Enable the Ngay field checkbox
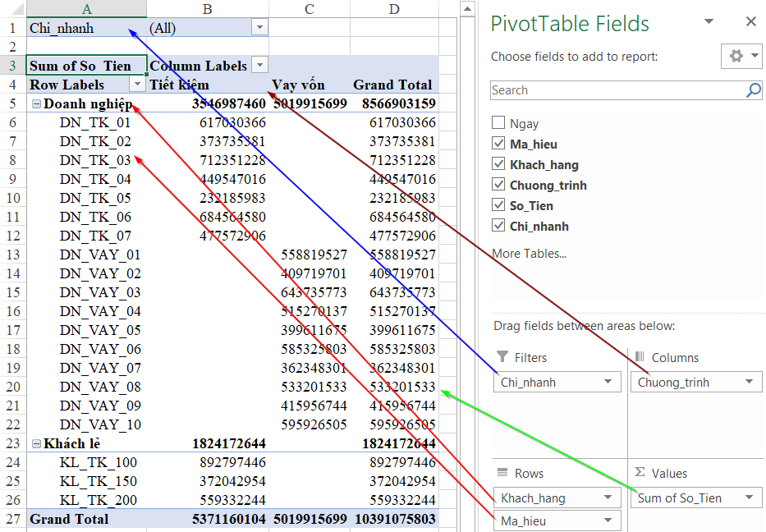This screenshot has width=766, height=532. (500, 121)
